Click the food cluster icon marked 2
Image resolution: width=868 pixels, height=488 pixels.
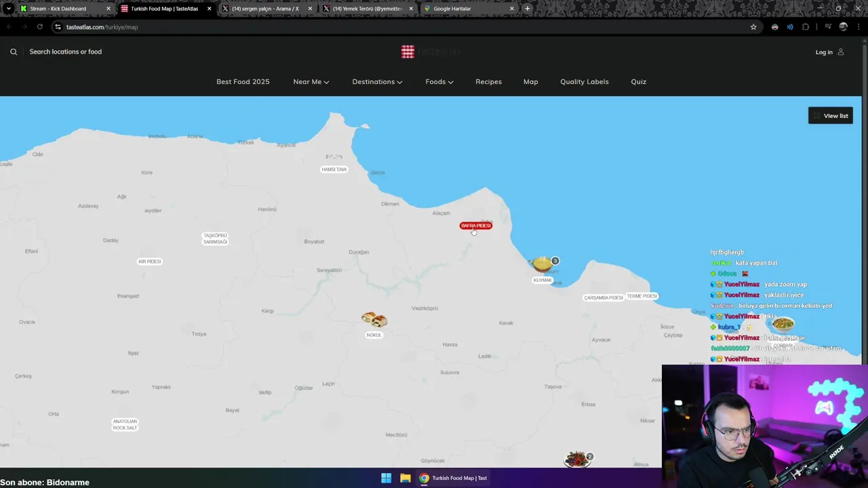[x=577, y=460]
